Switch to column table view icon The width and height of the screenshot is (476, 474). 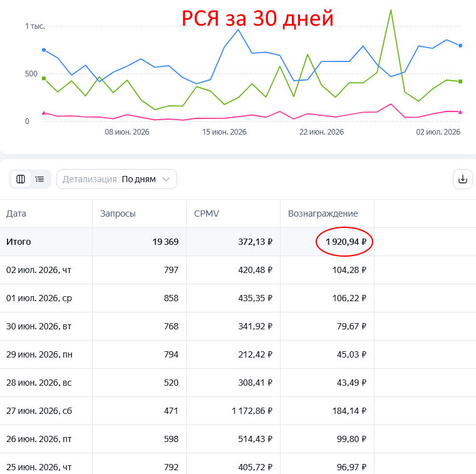click(21, 179)
